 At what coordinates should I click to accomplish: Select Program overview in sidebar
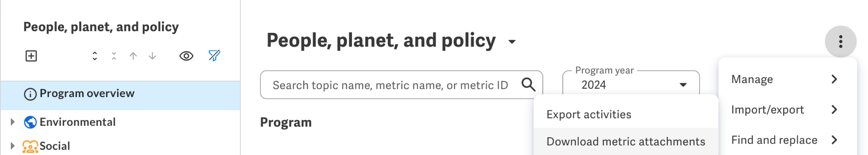tap(120, 93)
